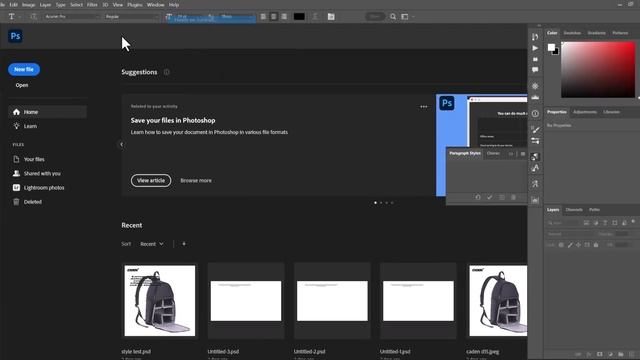Open the Actions panel play icon in the dock
This screenshot has width=640, height=360.
(x=535, y=48)
